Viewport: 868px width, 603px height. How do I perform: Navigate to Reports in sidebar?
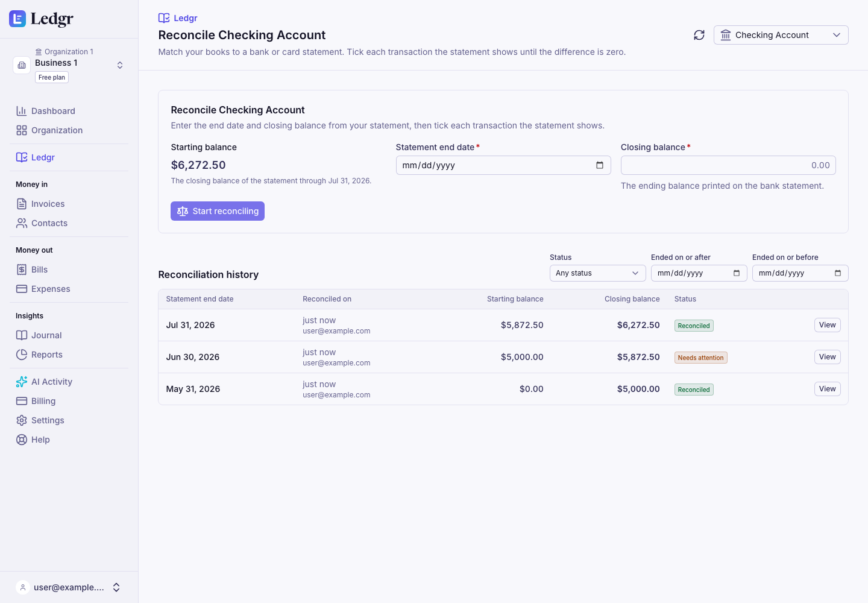click(69, 355)
